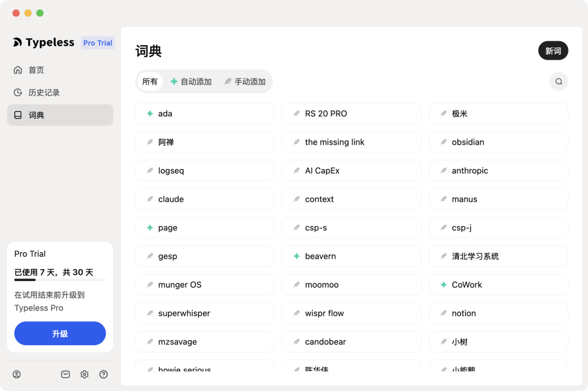
Task: Open the missing link entry
Action: point(352,142)
